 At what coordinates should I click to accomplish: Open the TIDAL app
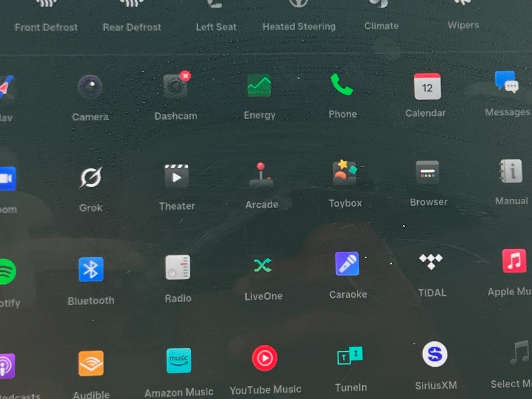(x=431, y=262)
